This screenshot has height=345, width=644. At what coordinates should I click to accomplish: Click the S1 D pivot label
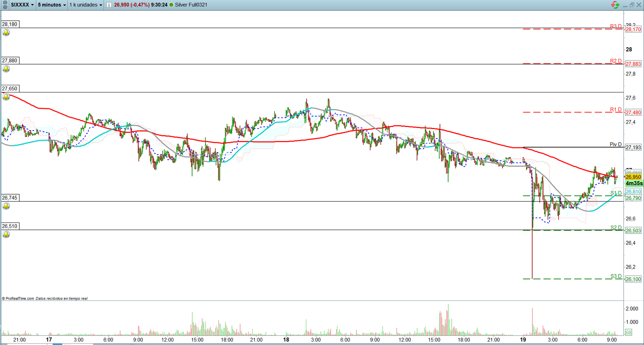pyautogui.click(x=616, y=193)
